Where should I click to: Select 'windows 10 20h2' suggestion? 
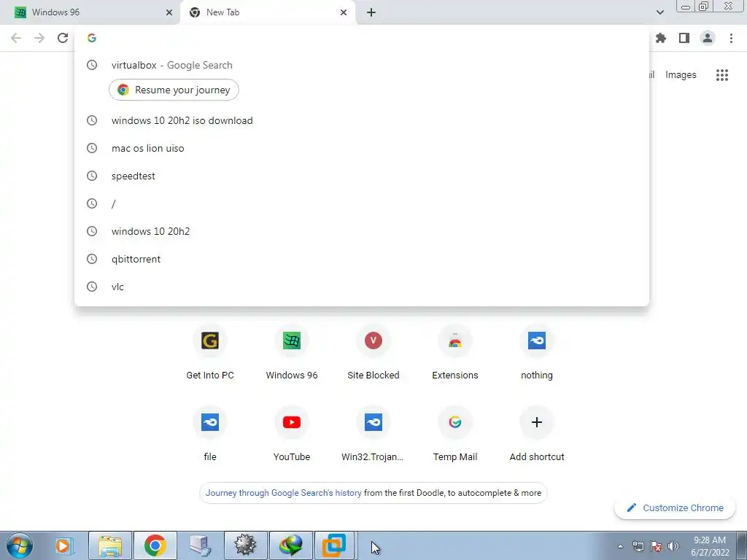point(362,231)
